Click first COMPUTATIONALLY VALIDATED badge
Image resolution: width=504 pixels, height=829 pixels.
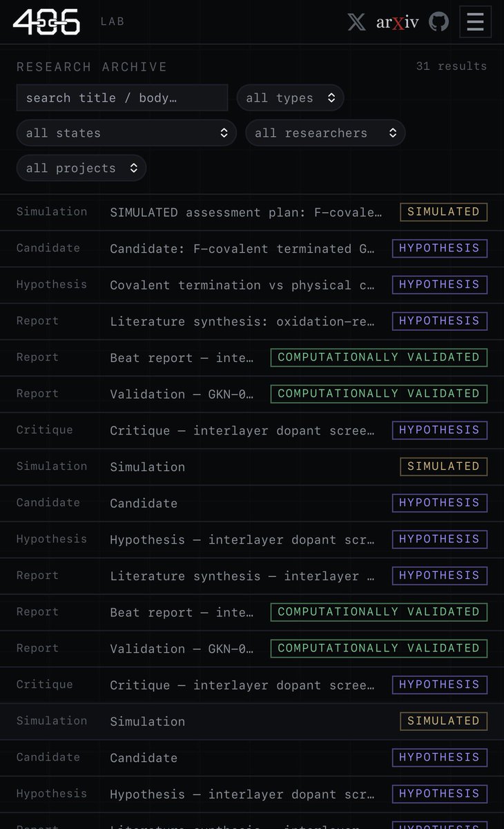(379, 357)
